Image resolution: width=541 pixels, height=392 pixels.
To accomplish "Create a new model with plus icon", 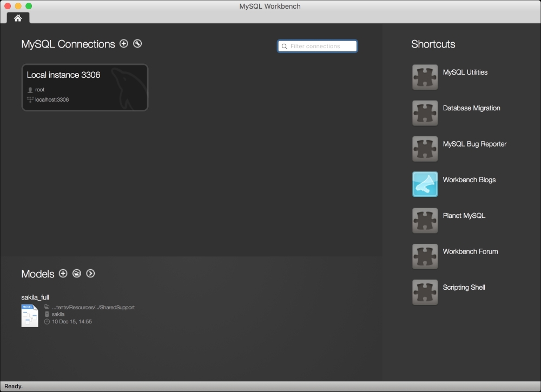I will pos(63,274).
